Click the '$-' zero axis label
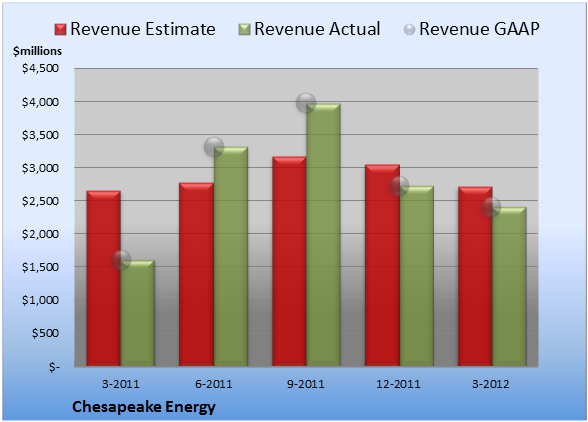The height and width of the screenshot is (422, 588). 54,367
